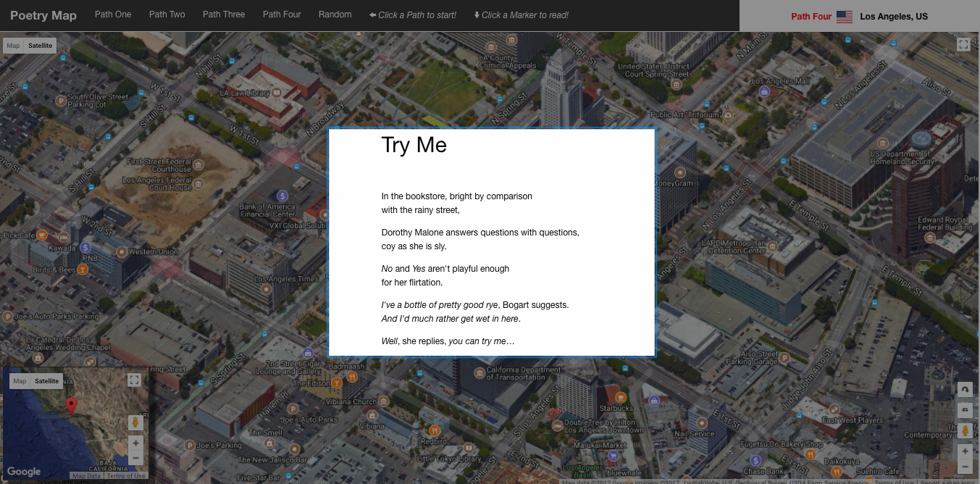
Task: Click the Pick Cafe marker on the left
Action: coord(41,234)
